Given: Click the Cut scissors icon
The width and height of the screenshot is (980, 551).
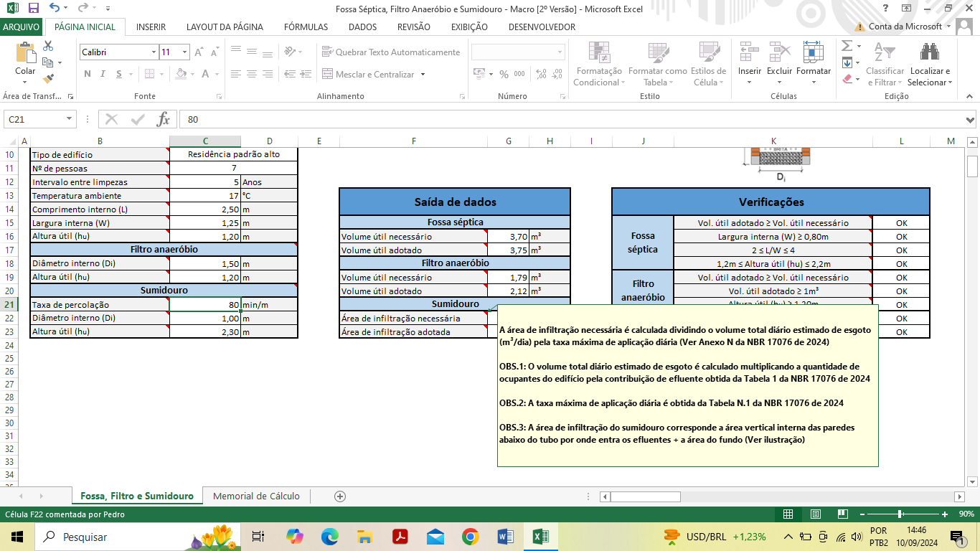Looking at the screenshot, I should (48, 46).
